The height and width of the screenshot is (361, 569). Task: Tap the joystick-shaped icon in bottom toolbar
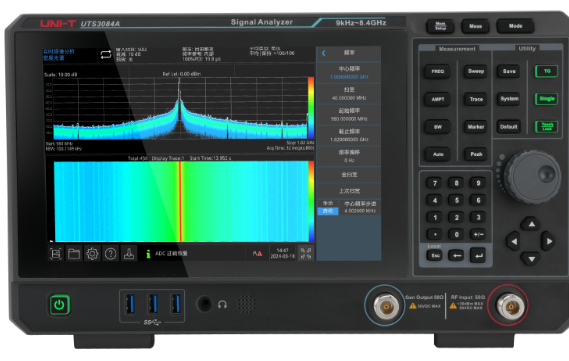point(128,253)
